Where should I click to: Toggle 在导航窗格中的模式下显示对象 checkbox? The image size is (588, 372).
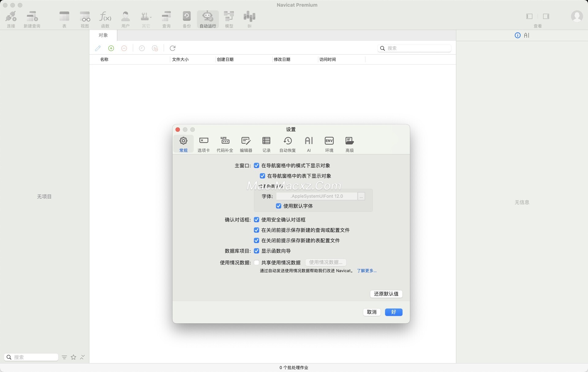click(257, 165)
